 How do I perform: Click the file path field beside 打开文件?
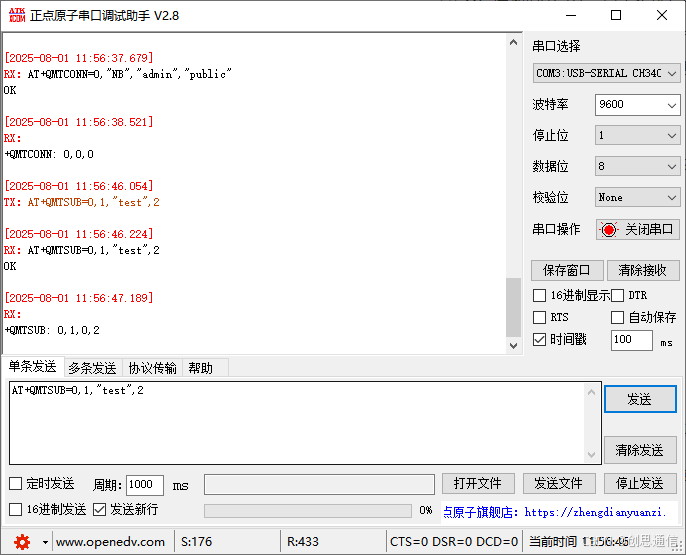[319, 485]
